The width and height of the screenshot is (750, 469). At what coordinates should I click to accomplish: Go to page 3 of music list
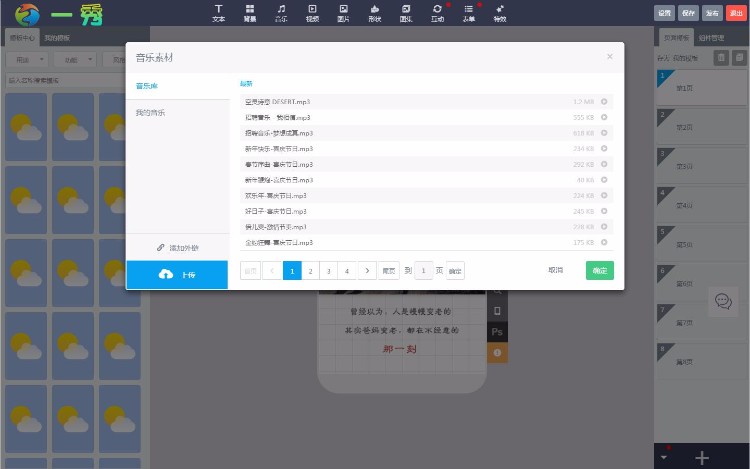pos(329,271)
